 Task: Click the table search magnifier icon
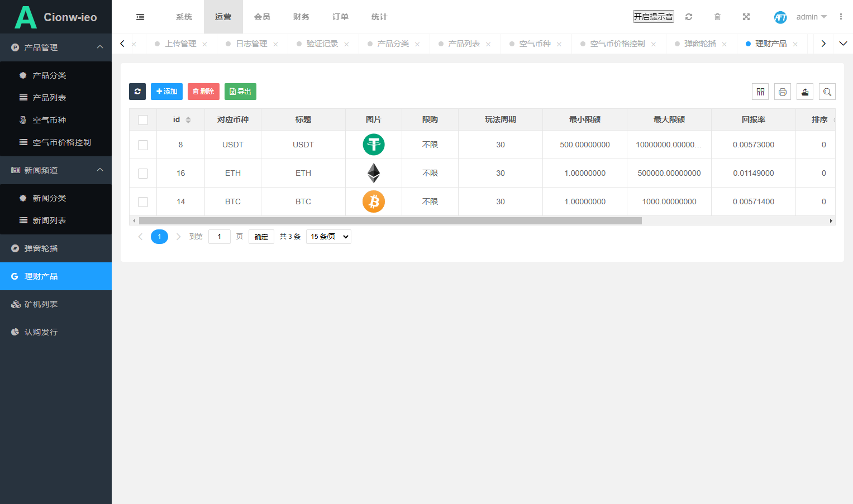coord(827,92)
